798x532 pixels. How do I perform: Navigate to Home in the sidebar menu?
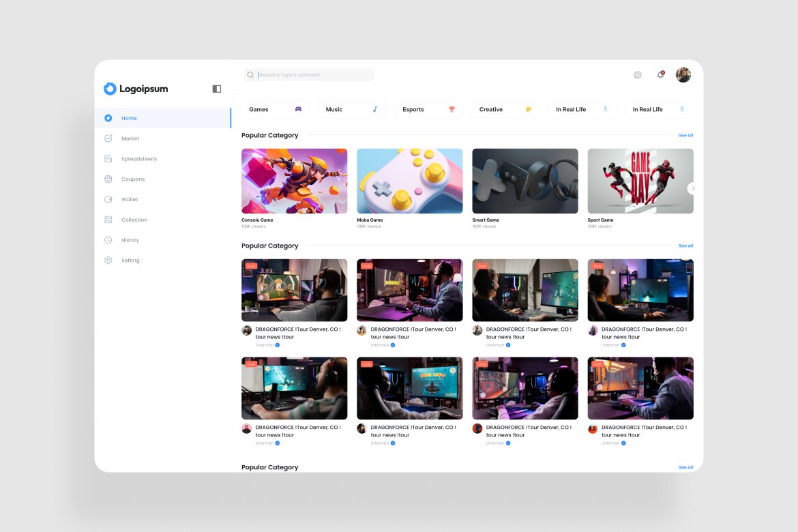click(128, 117)
